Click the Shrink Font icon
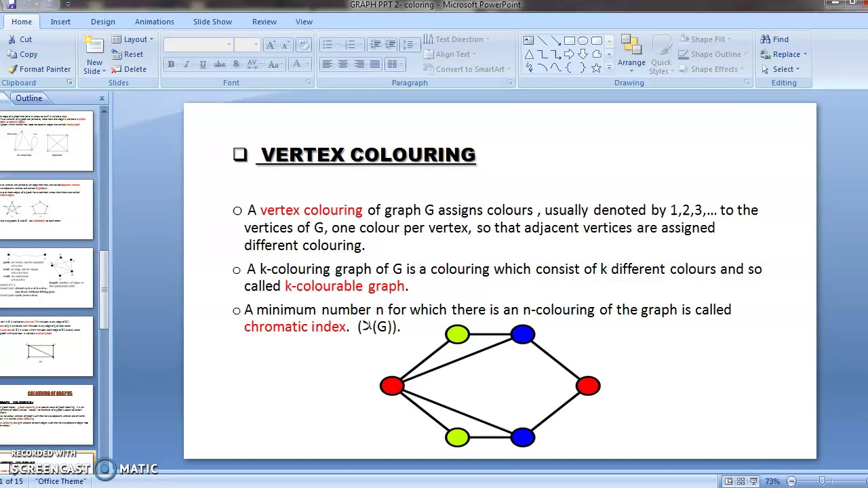The width and height of the screenshot is (868, 488). tap(285, 45)
